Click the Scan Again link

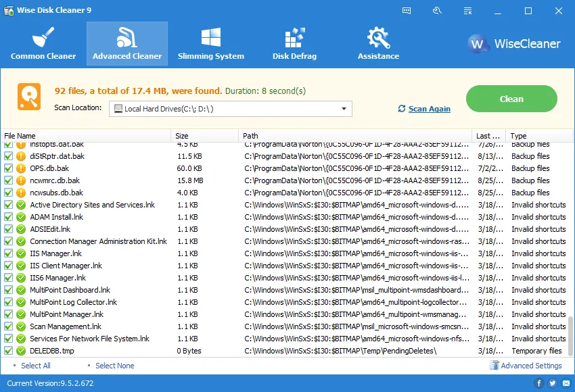(x=429, y=109)
